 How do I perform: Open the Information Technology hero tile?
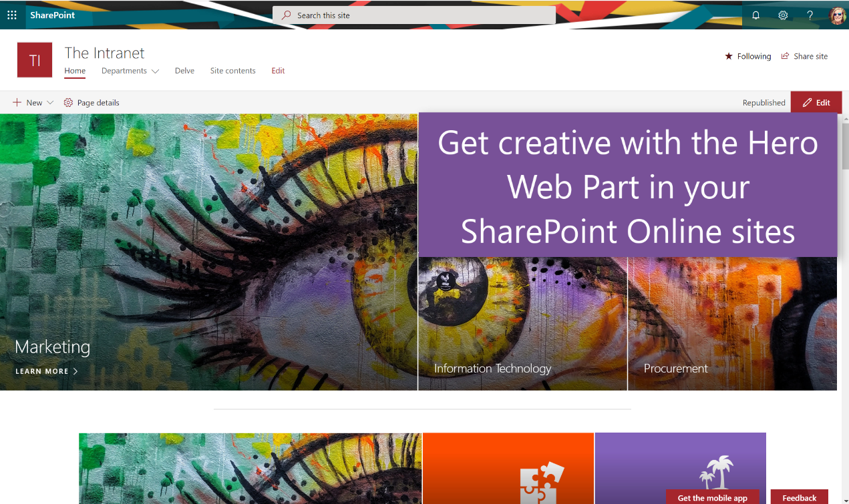tap(522, 324)
